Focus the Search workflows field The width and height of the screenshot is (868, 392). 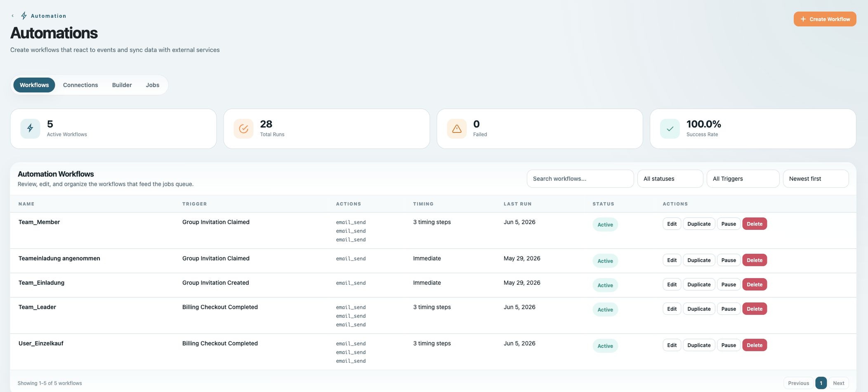tap(580, 179)
